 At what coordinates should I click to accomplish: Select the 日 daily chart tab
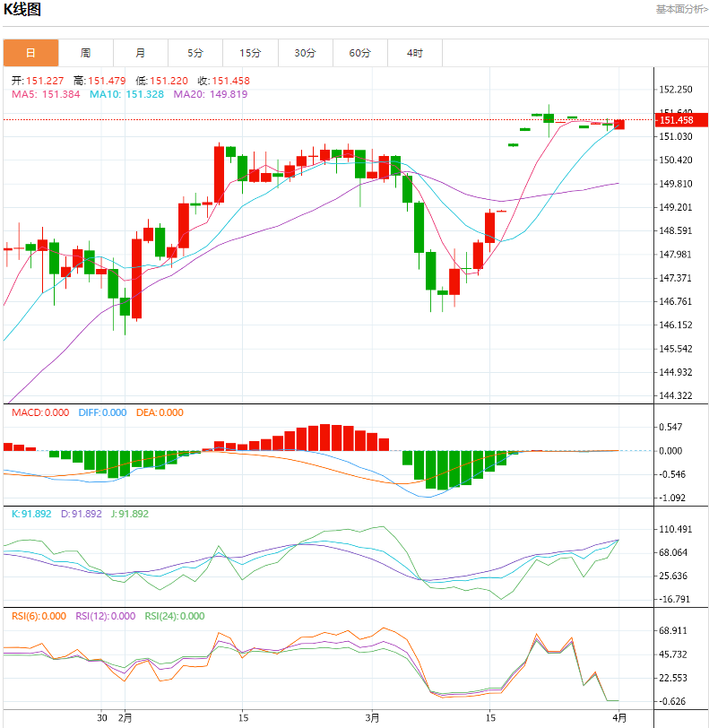click(x=30, y=53)
